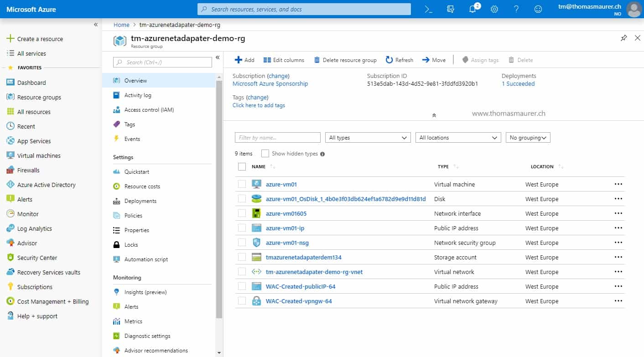Click the Refresh toolbar button

(400, 60)
